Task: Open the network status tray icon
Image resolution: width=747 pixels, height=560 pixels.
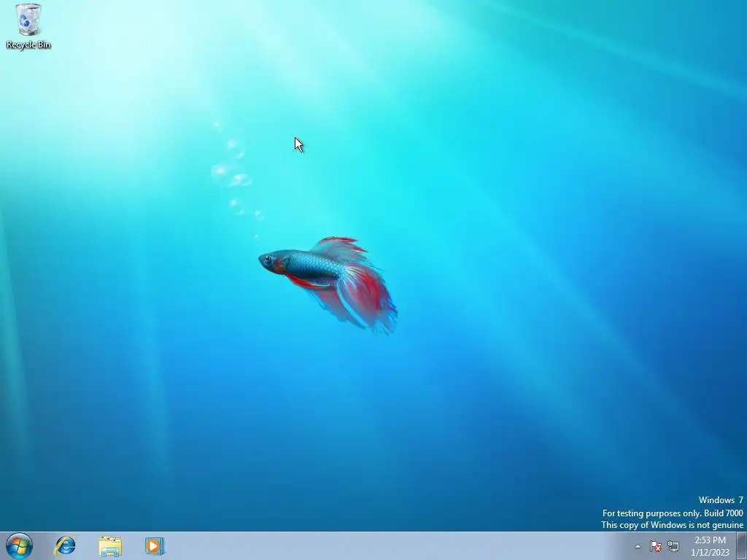Action: (673, 546)
